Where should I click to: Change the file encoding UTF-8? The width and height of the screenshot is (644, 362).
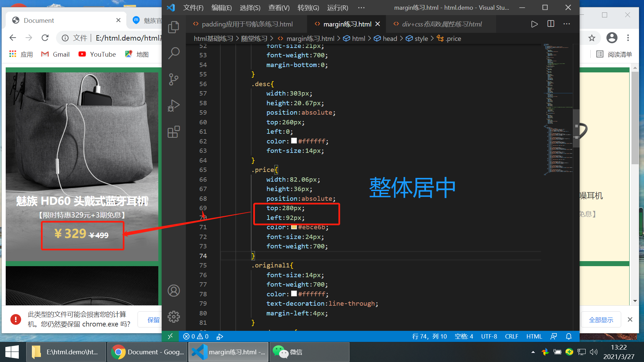pyautogui.click(x=489, y=336)
